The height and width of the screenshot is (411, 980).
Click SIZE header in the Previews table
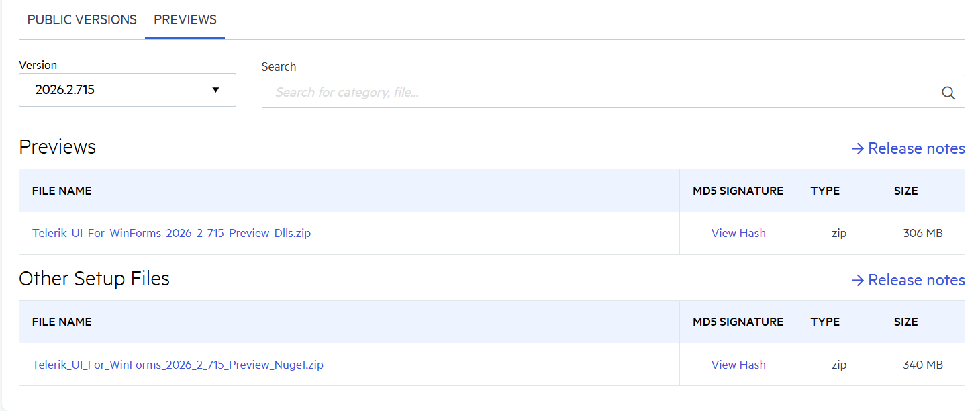click(905, 191)
